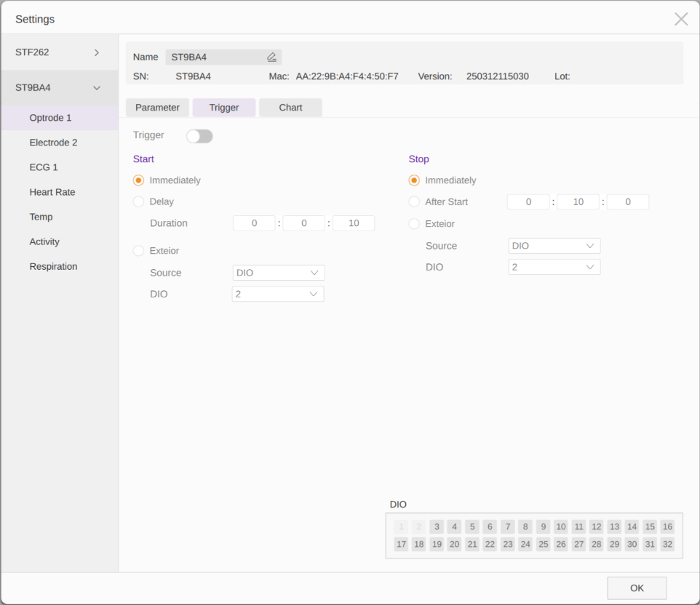Click DIO channel 24 button
The height and width of the screenshot is (605, 700).
click(x=525, y=545)
